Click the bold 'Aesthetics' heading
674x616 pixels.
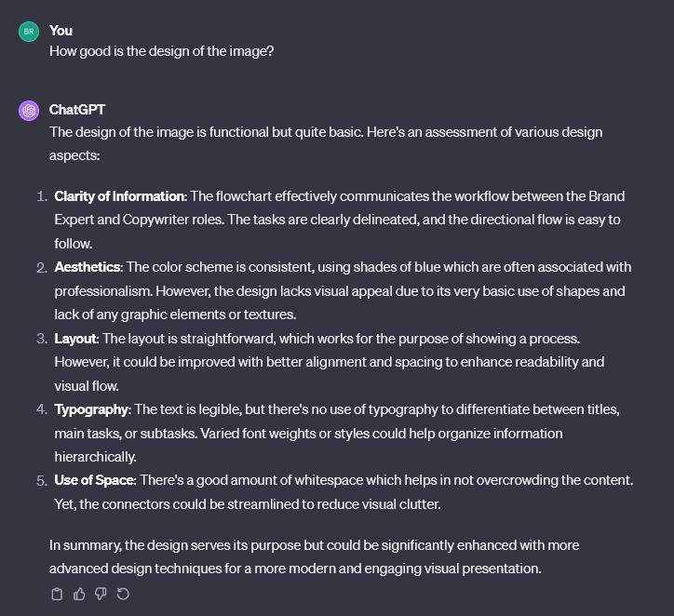[x=88, y=267]
